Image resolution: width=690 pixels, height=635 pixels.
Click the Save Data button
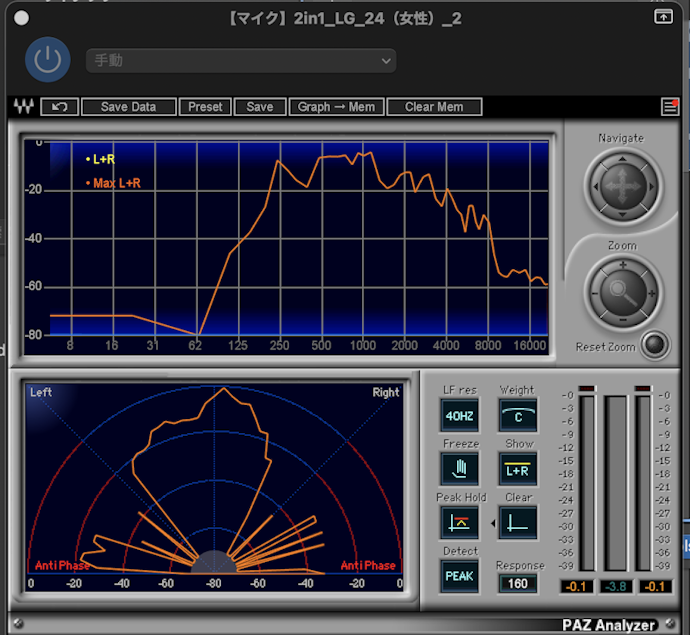[x=128, y=107]
